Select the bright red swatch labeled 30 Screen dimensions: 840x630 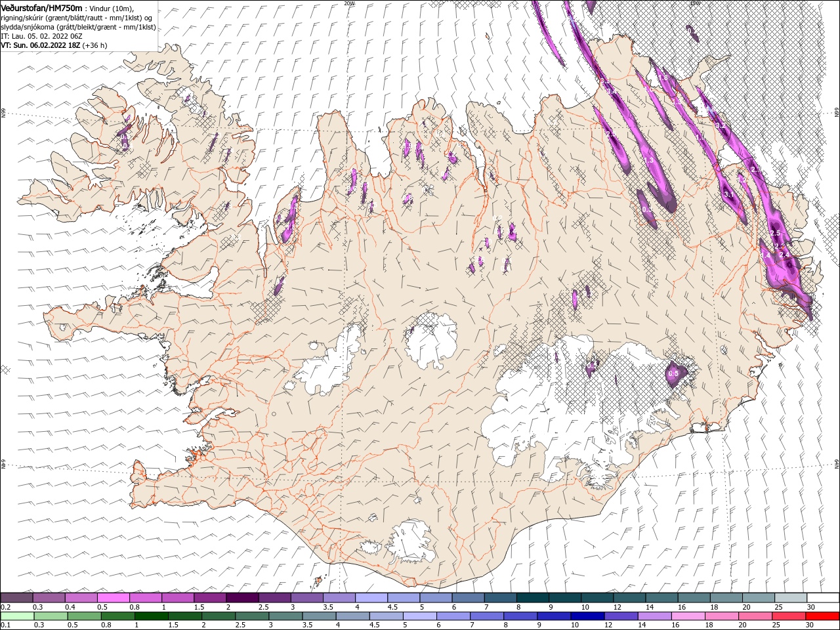823,616
